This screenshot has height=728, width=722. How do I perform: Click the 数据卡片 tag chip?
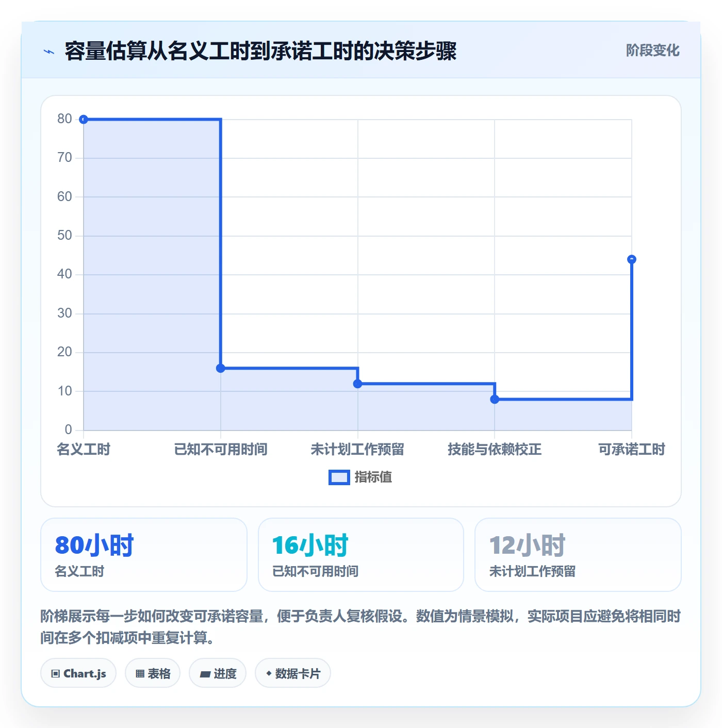click(x=293, y=673)
